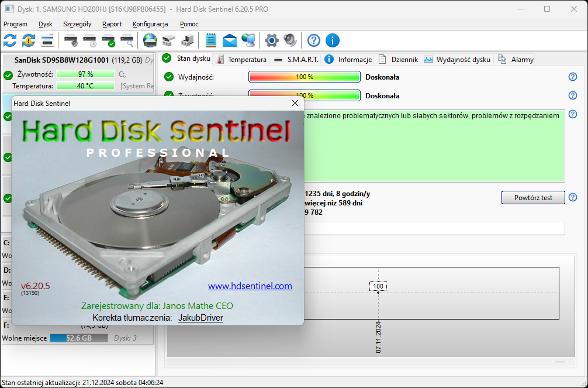588x388 pixels.
Task: Click the JakubDriver translator link
Action: tap(200, 318)
